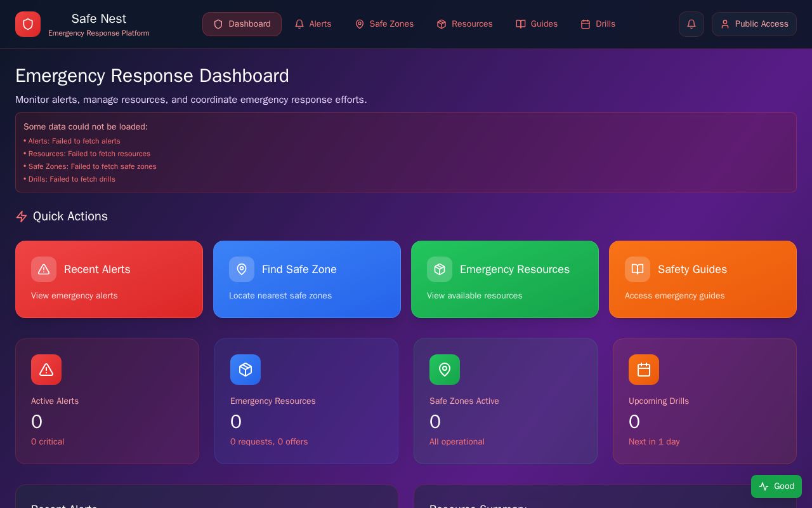The height and width of the screenshot is (508, 812).
Task: Click the Emergency Response Dashboard heading
Action: tap(152, 76)
